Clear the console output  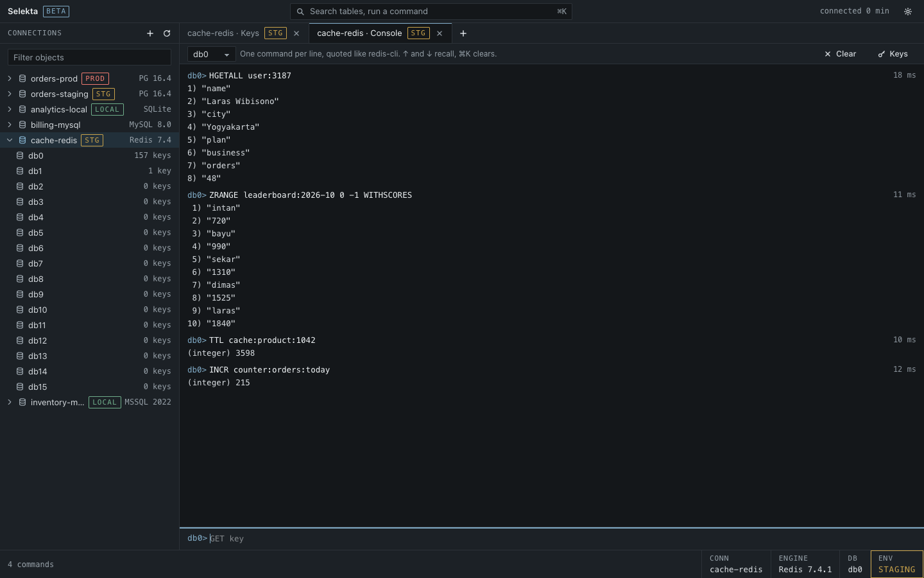click(x=841, y=54)
